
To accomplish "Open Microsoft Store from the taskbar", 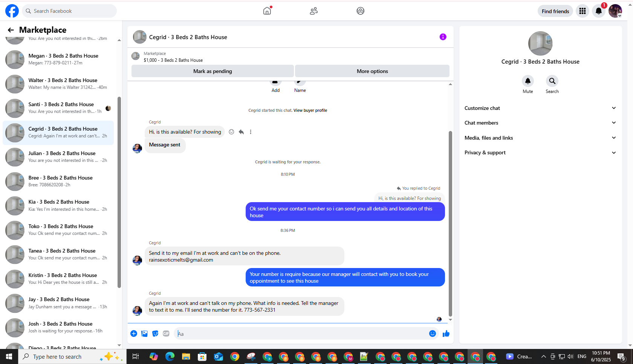I will (202, 356).
